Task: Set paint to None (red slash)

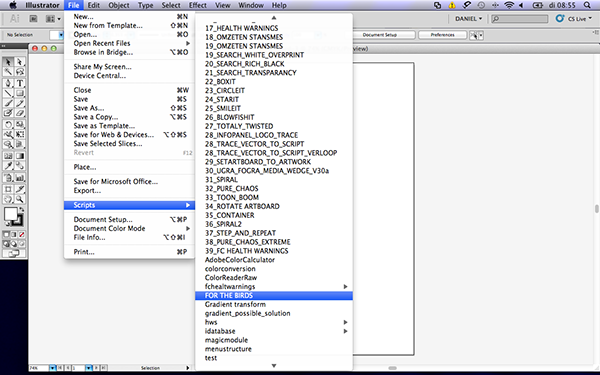Action: point(21,235)
